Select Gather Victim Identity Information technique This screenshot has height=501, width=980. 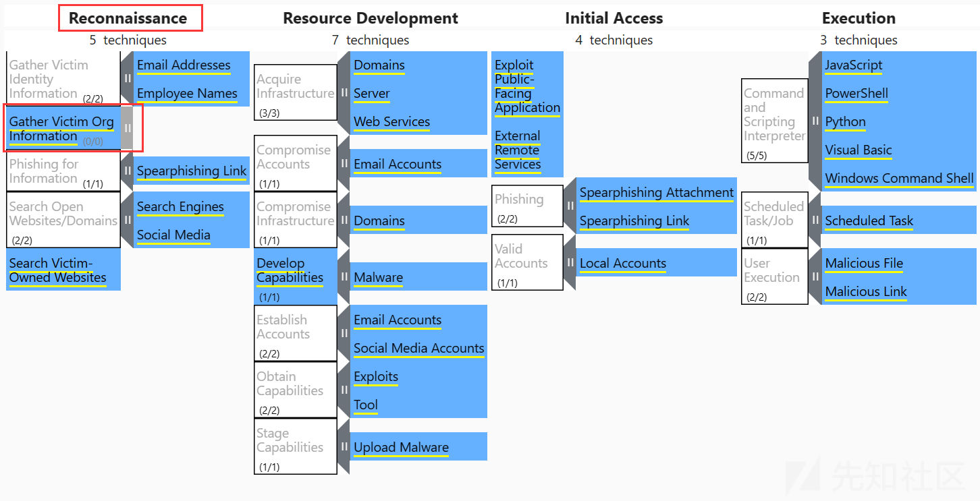tap(63, 79)
